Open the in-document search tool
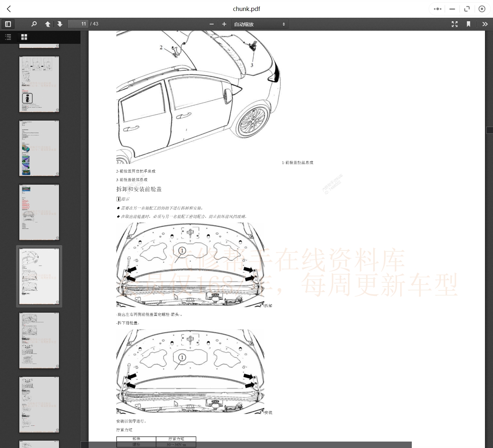 34,24
